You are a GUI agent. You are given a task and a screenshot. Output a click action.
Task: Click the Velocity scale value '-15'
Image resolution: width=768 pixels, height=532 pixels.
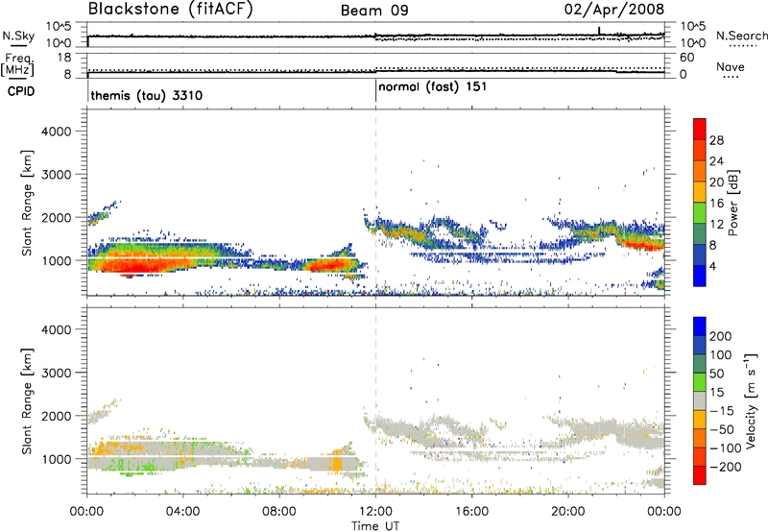pyautogui.click(x=722, y=410)
